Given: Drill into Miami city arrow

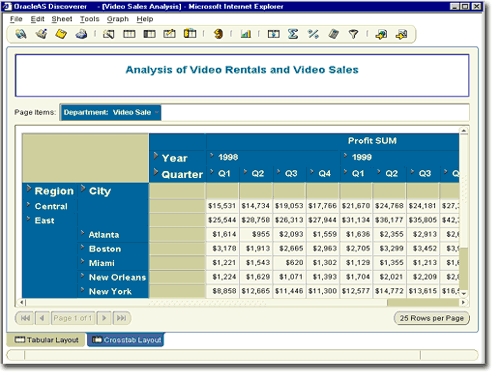Looking at the screenshot, I should 82,261.
